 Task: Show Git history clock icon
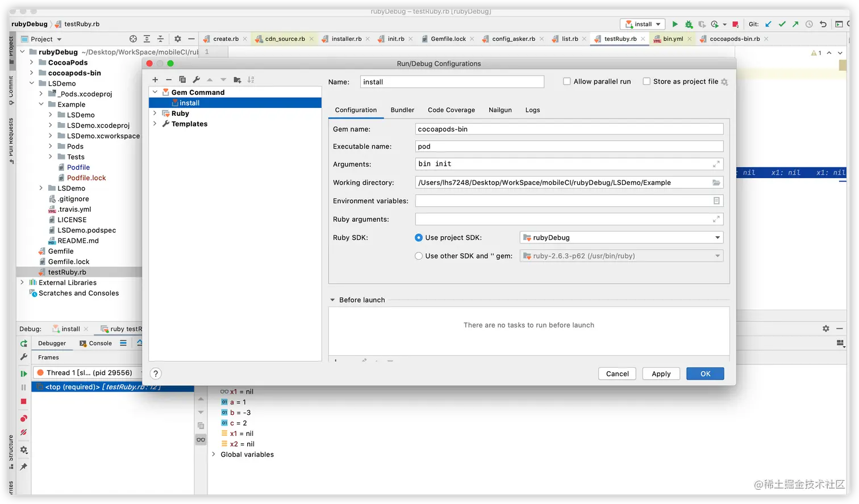click(809, 24)
